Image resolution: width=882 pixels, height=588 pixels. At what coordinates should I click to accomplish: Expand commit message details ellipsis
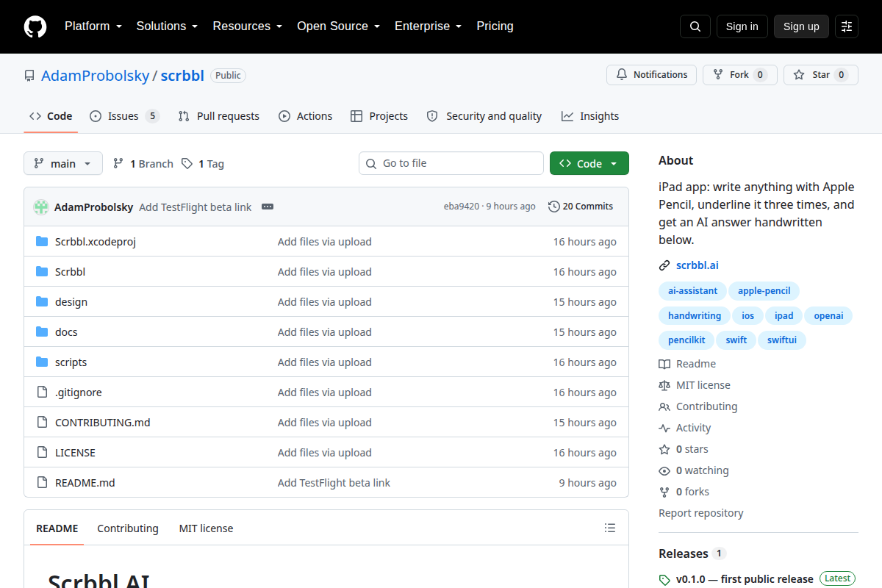point(268,207)
